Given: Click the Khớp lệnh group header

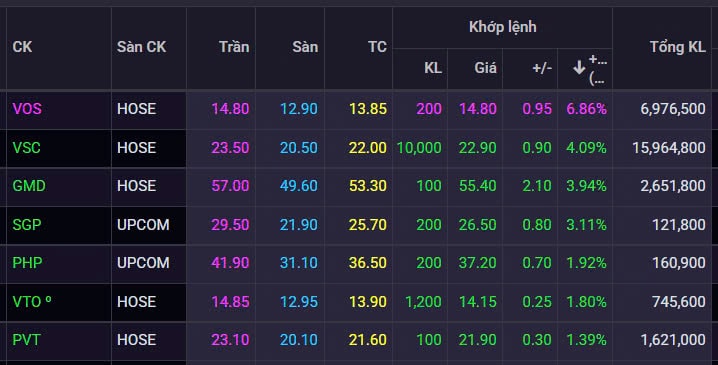Looking at the screenshot, I should tap(502, 27).
